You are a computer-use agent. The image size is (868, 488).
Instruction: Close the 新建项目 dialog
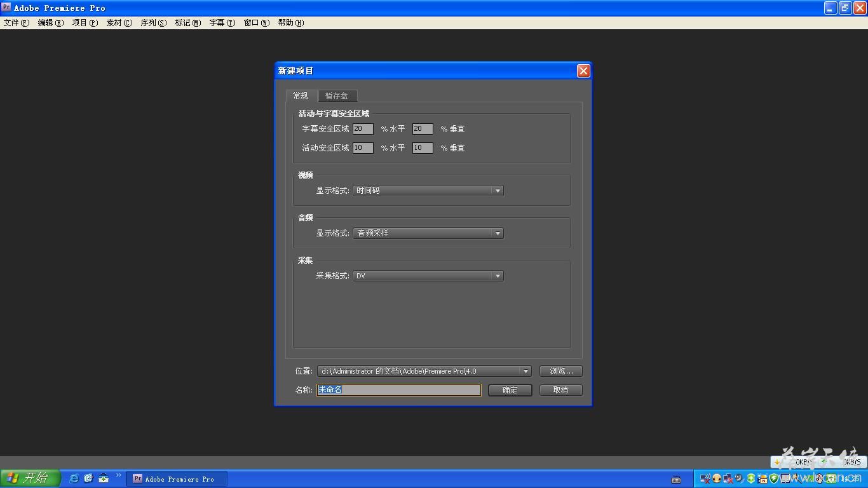(583, 71)
